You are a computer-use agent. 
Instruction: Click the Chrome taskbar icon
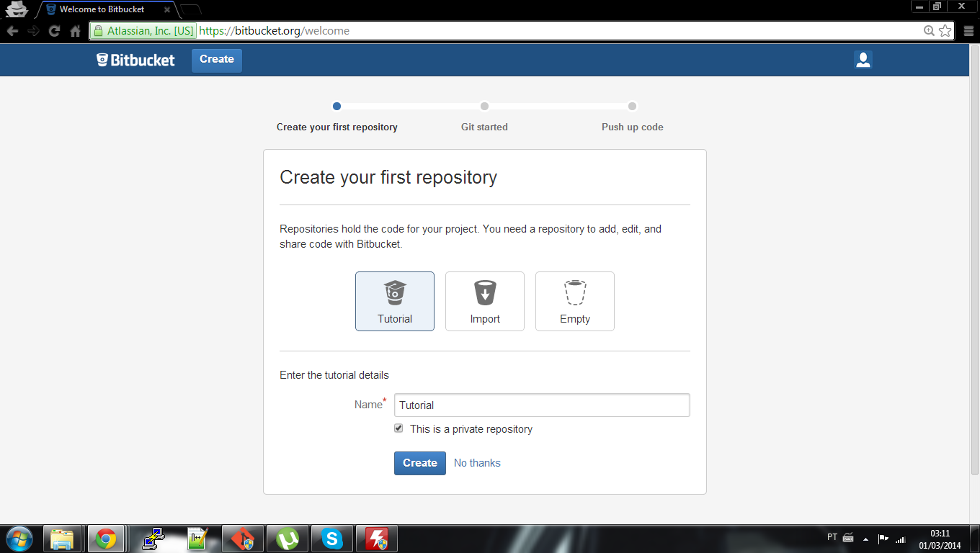(106, 539)
